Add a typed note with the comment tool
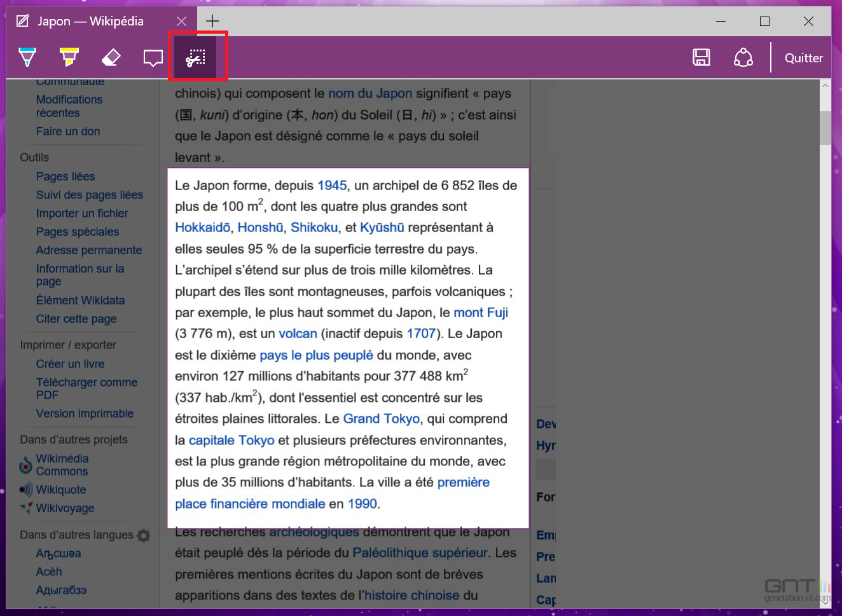This screenshot has width=842, height=616. 153,57
